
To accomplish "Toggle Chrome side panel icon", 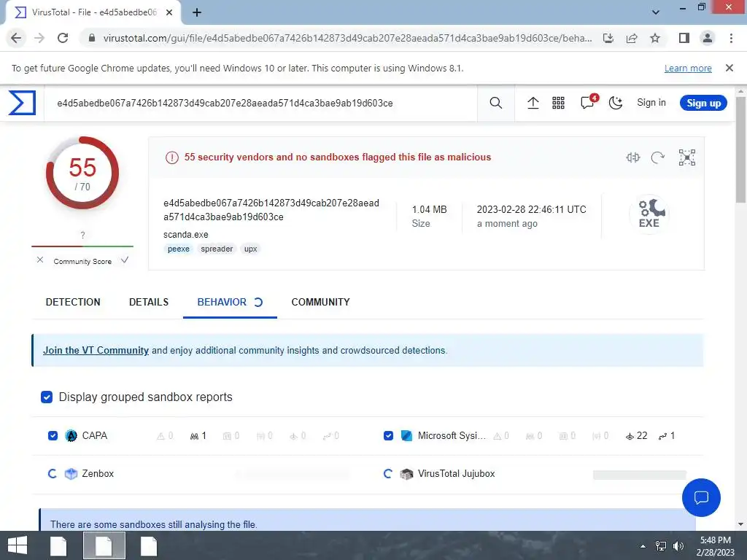I will coord(684,38).
